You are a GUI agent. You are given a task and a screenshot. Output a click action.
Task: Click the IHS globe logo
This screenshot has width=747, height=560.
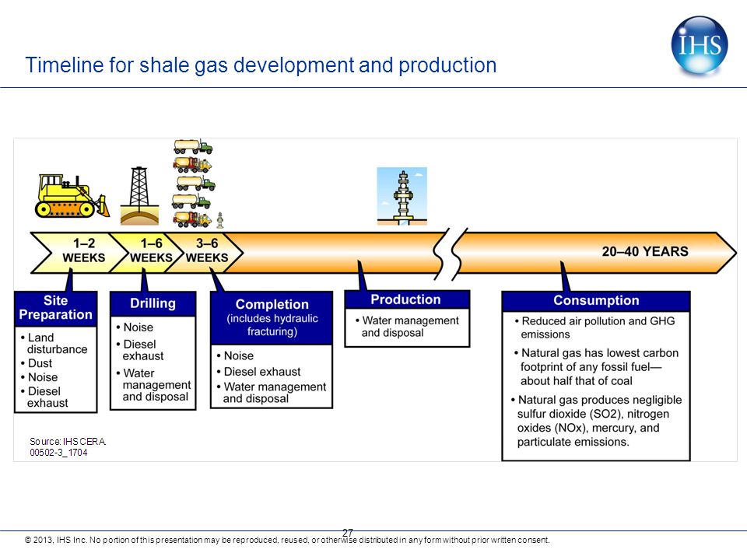700,46
